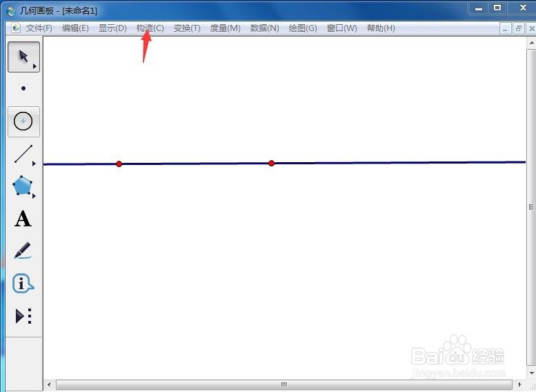Minimize the inner document window
This screenshot has height=392, width=536.
pyautogui.click(x=505, y=29)
